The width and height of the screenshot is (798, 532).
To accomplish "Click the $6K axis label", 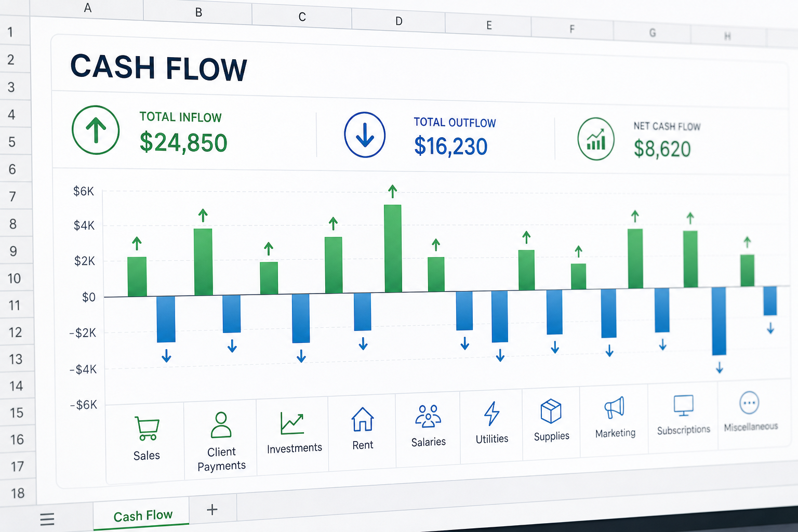I will coord(84,191).
